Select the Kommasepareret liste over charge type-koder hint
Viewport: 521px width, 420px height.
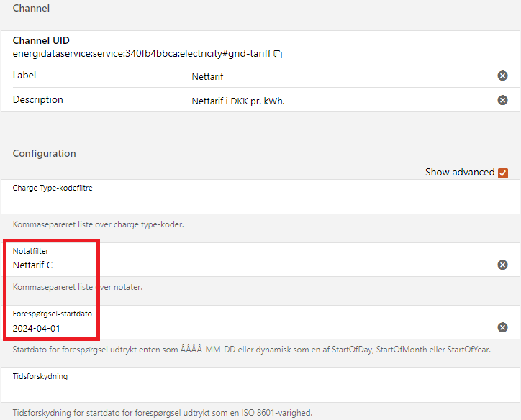tap(99, 224)
